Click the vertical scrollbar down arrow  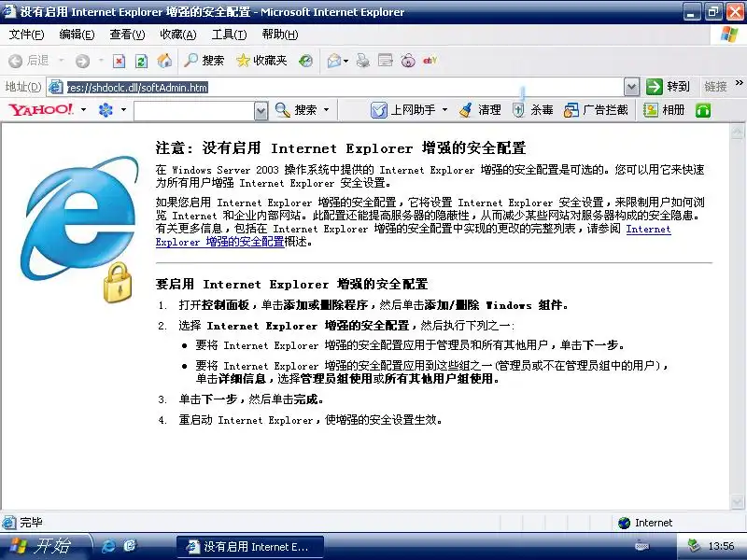[x=737, y=502]
